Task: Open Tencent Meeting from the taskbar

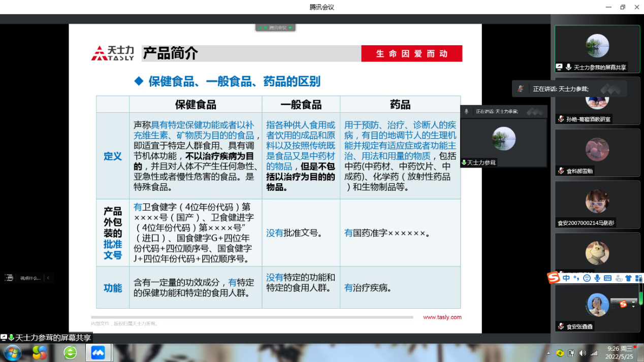Action: (x=98, y=352)
